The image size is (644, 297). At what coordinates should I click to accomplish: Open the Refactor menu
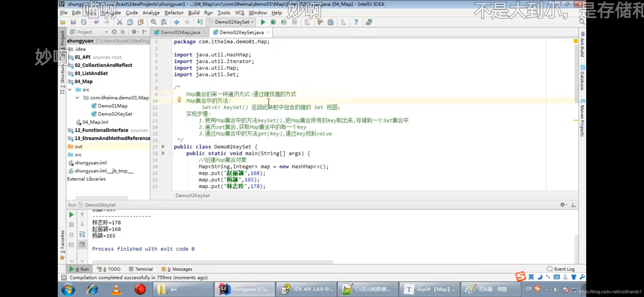[174, 13]
